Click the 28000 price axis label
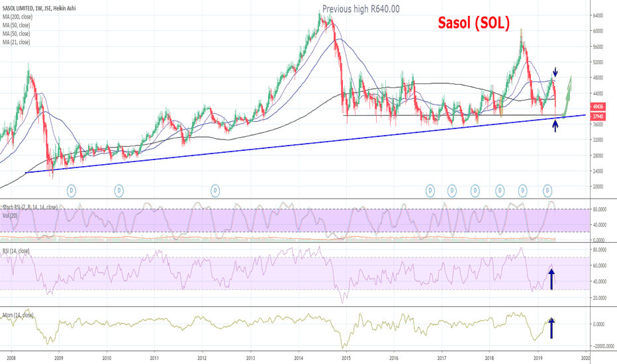 click(598, 156)
